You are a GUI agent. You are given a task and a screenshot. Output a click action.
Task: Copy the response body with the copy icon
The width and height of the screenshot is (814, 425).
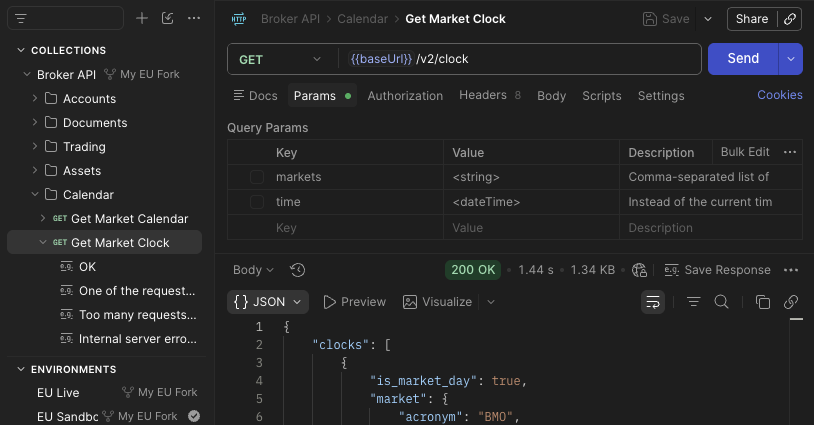pos(763,302)
